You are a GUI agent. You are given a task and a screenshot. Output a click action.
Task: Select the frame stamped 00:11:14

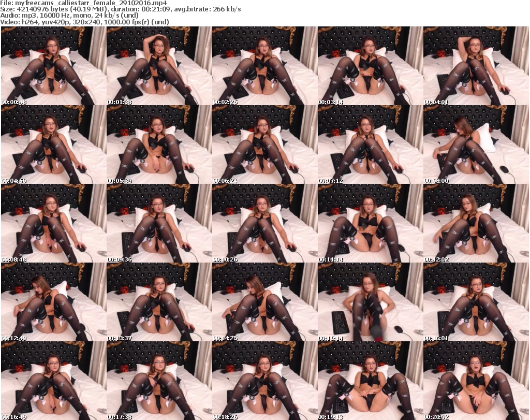(x=370, y=224)
